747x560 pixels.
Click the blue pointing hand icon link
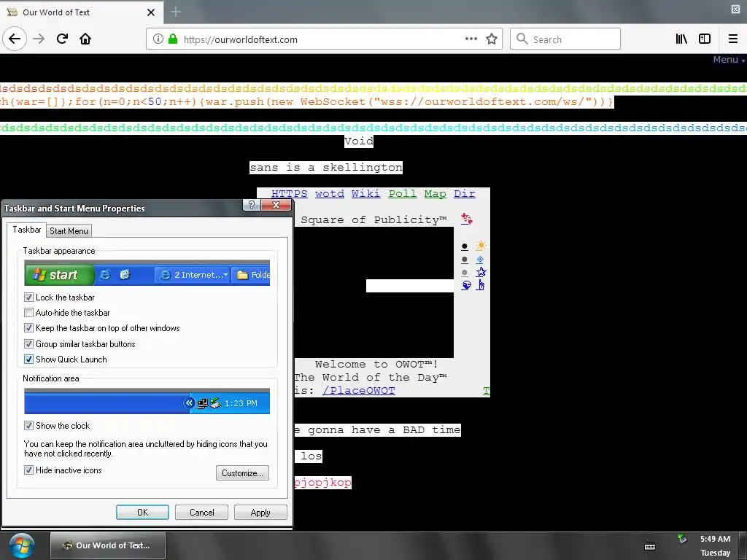pyautogui.click(x=481, y=285)
